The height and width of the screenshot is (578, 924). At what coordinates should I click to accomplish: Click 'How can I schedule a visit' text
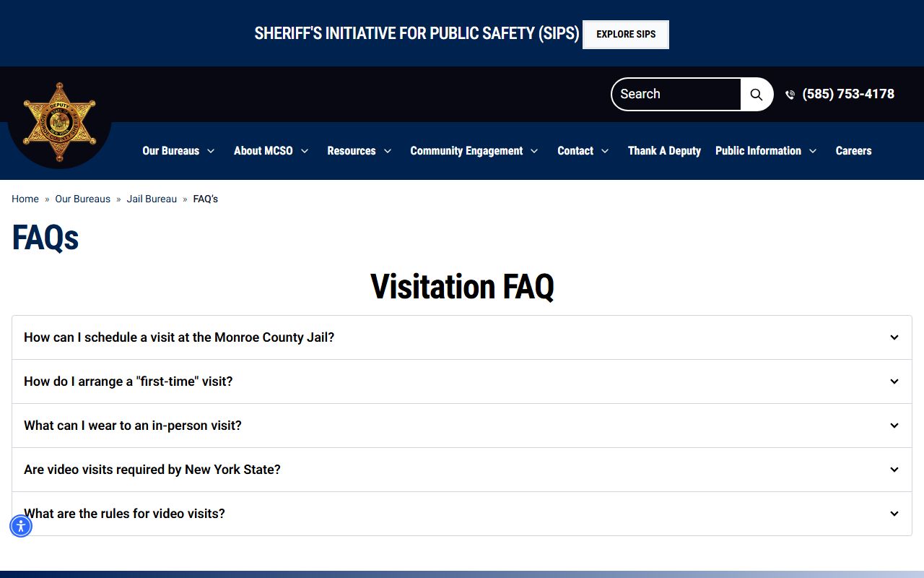click(x=179, y=337)
